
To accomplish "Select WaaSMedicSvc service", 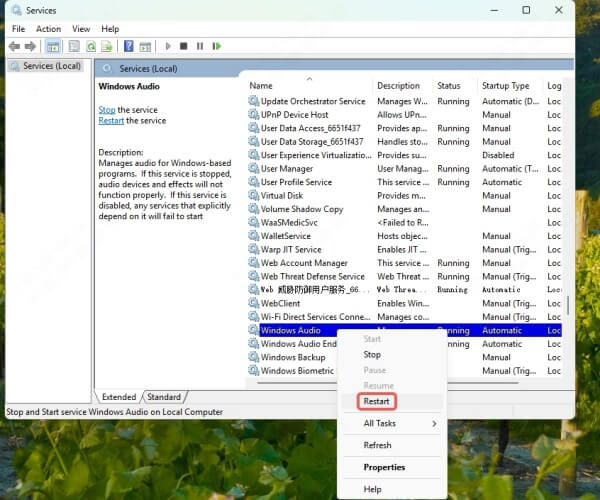I will coord(405,223).
